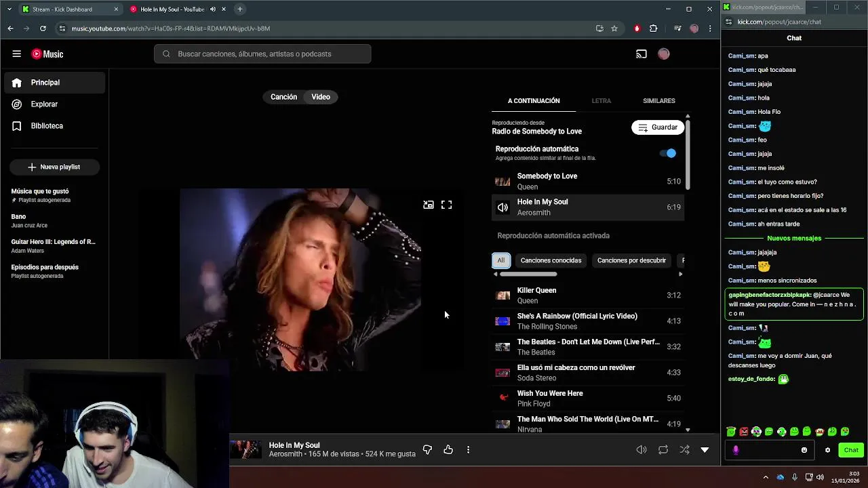
Task: Toggle repeat mode in player bar
Action: coord(663,449)
